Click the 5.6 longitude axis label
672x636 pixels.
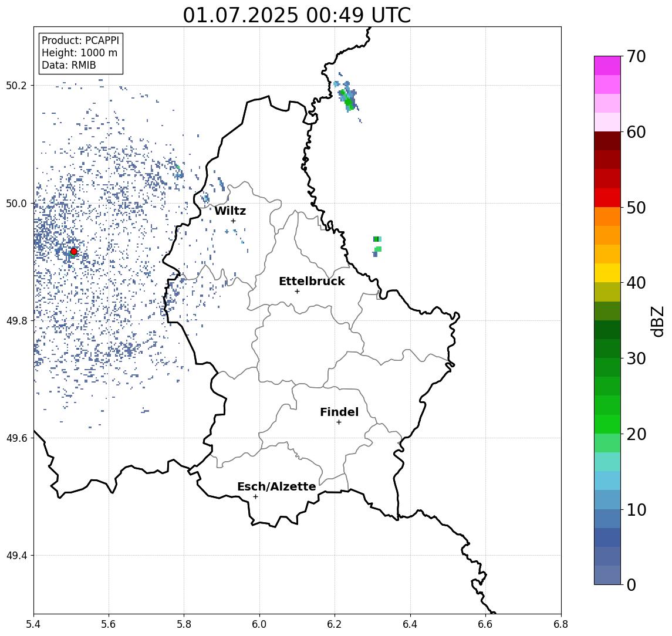pyautogui.click(x=109, y=624)
